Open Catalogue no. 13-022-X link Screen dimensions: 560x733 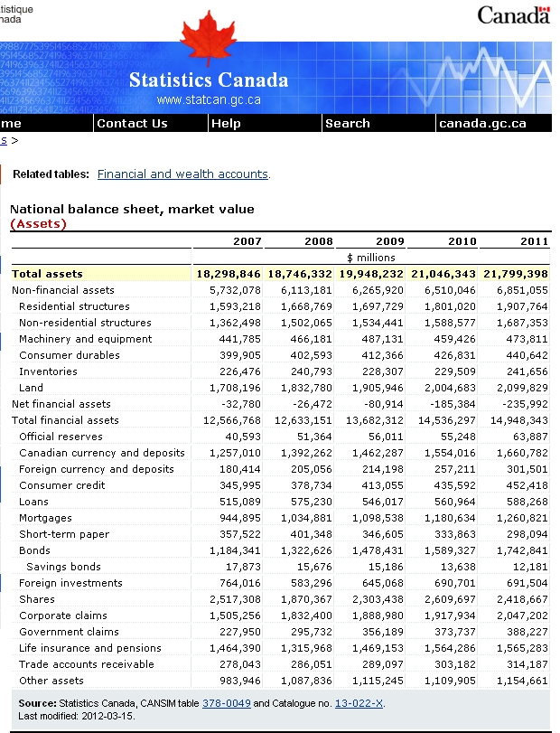tap(359, 703)
